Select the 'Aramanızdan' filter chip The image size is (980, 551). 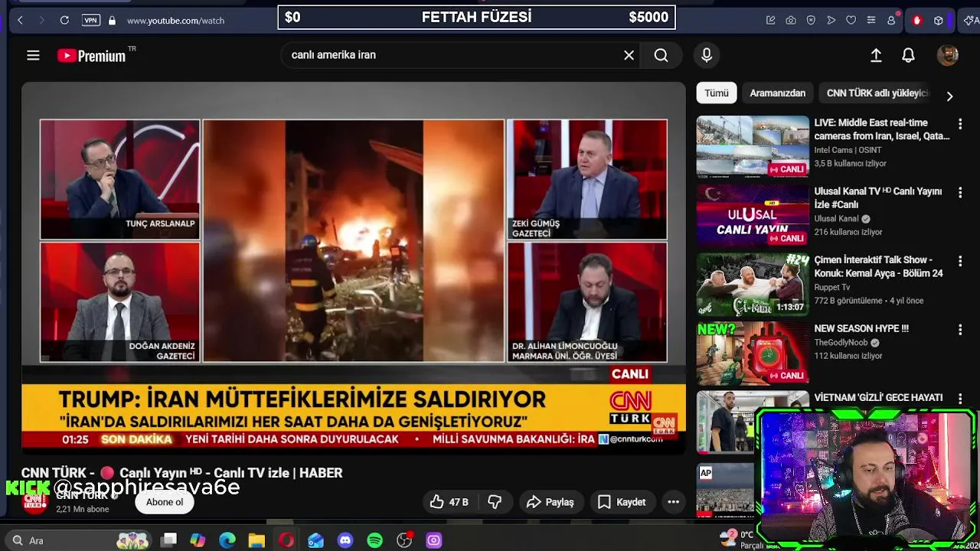point(777,93)
